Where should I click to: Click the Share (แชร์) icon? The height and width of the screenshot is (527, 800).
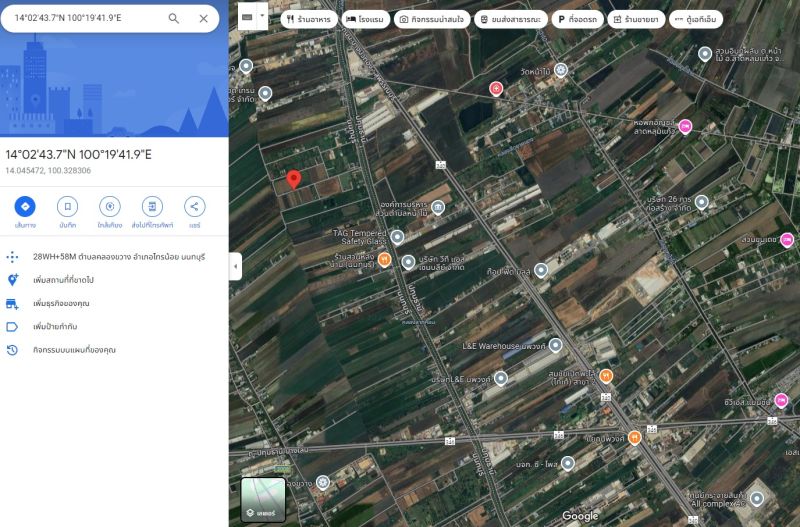click(x=194, y=207)
